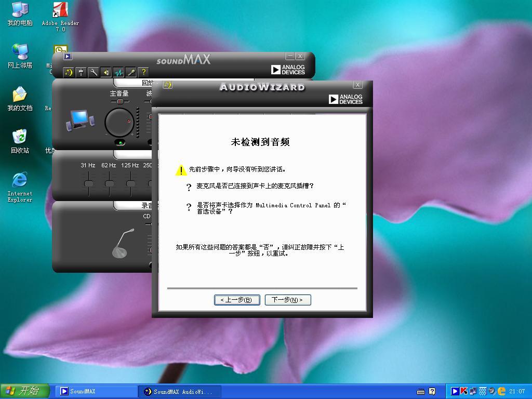Open the yellow question-mark help icon in SoundMAX
The height and width of the screenshot is (399, 532).
coord(143,72)
